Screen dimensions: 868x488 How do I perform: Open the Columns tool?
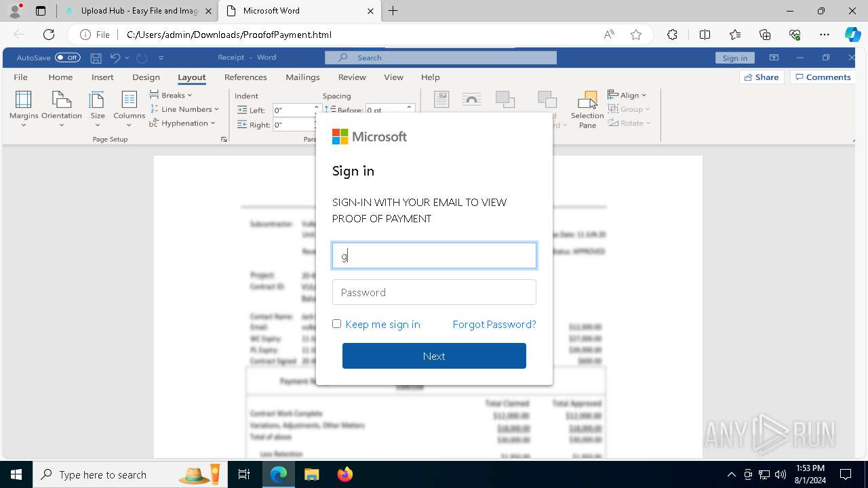[x=129, y=109]
